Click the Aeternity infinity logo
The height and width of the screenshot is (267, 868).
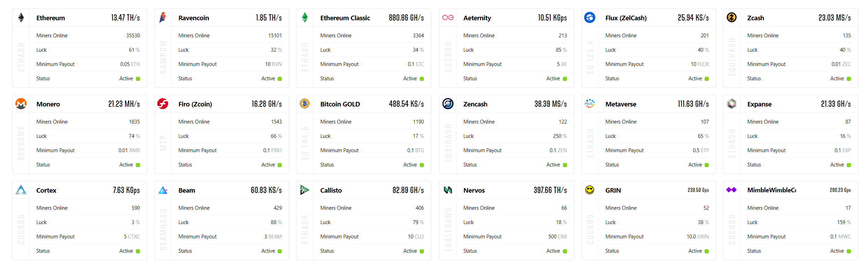pyautogui.click(x=448, y=17)
